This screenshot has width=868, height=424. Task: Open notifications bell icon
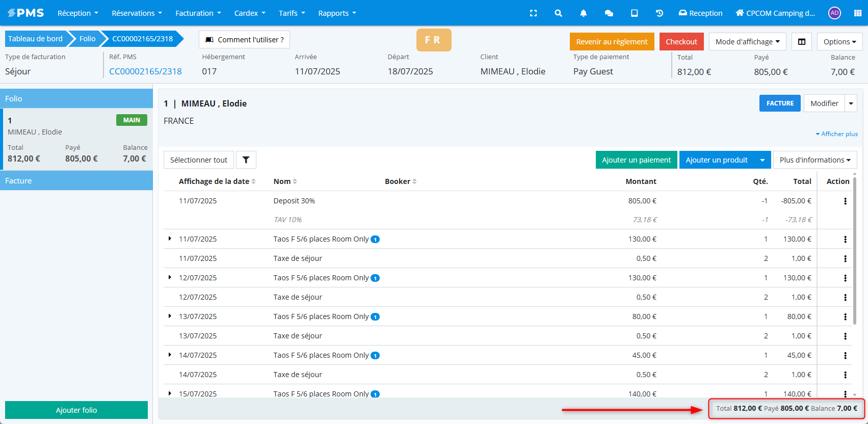pos(583,13)
